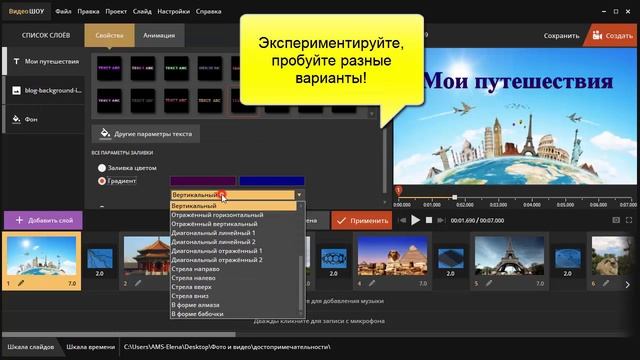Viewport: 640px width, 360px height.
Task: Click the Применить button
Action: [x=362, y=220]
